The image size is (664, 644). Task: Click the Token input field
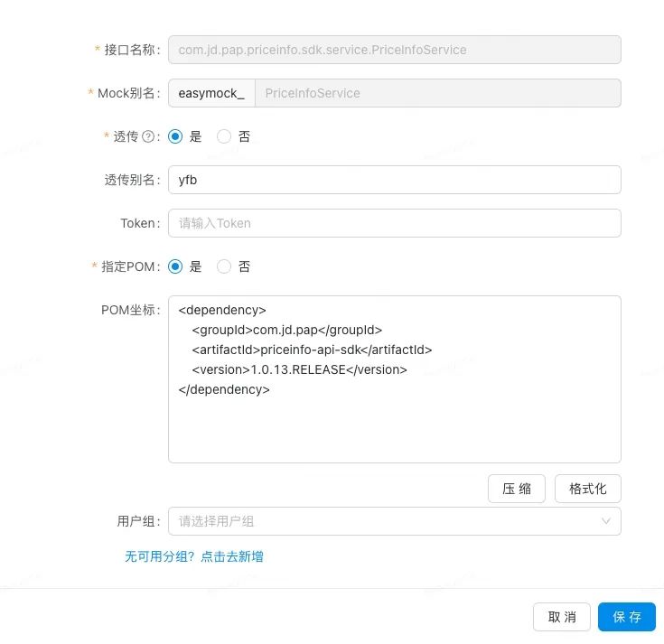394,223
